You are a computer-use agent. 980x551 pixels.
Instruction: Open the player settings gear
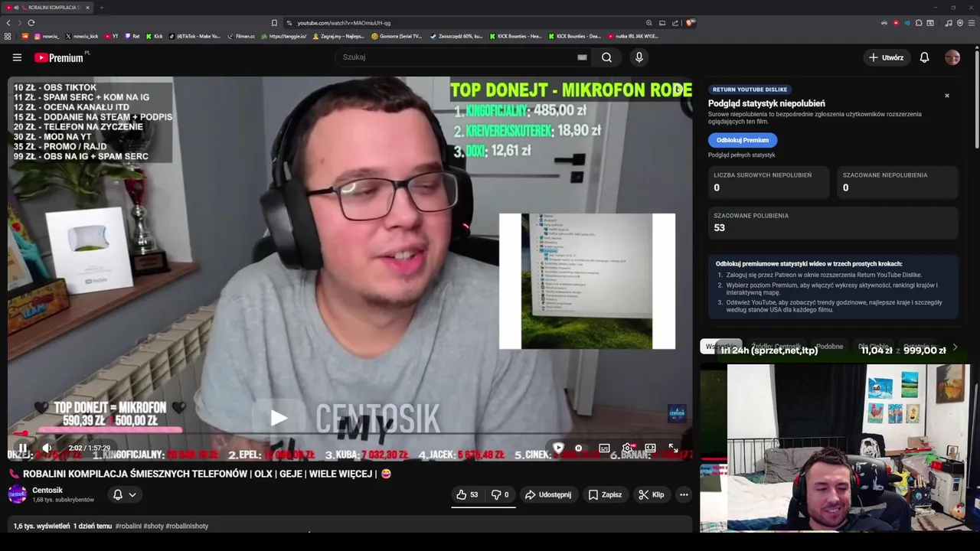coord(627,448)
